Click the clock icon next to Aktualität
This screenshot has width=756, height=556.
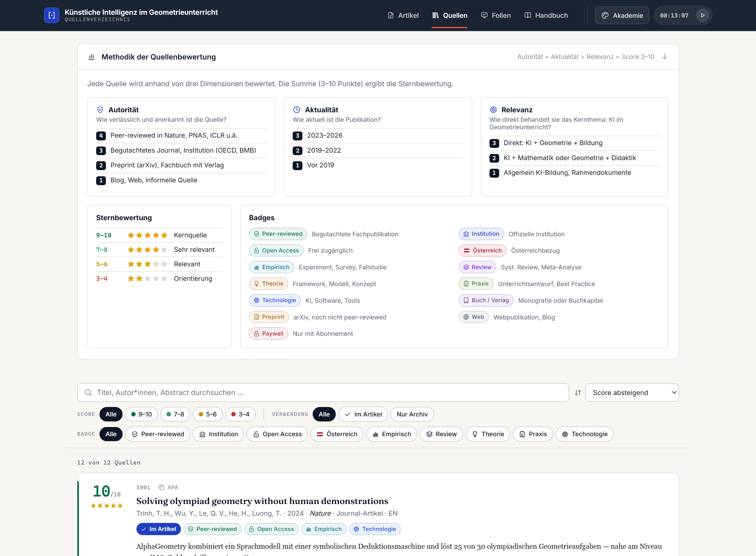[x=297, y=110]
